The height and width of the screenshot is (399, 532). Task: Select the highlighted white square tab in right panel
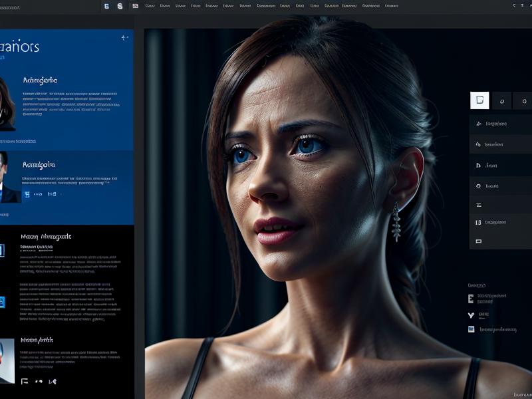[x=479, y=100]
